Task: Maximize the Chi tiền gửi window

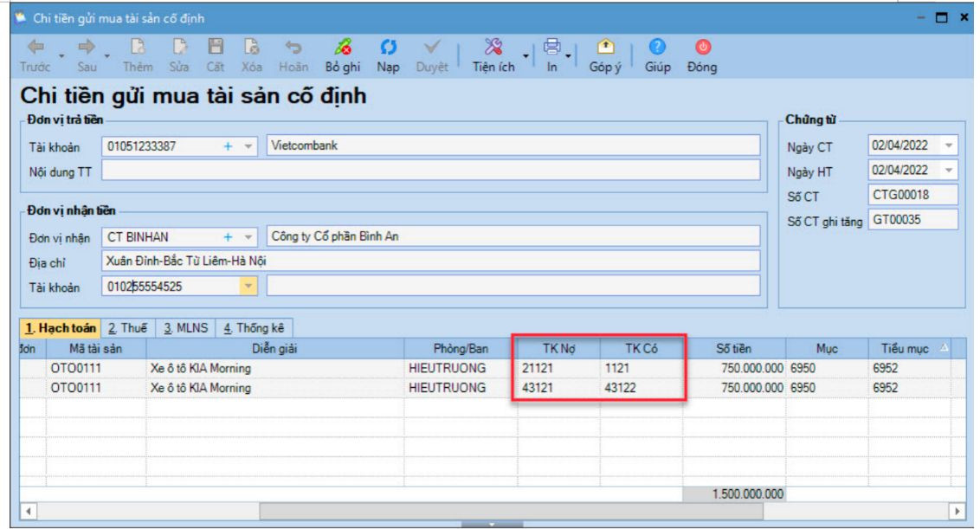Action: click(941, 17)
